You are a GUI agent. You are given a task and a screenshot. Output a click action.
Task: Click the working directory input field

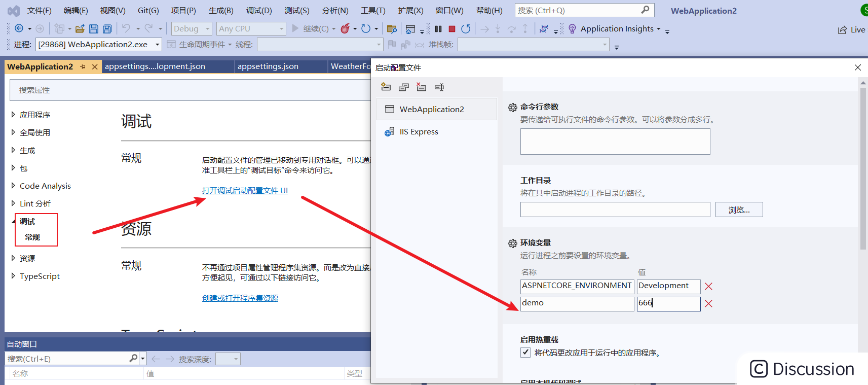(615, 209)
